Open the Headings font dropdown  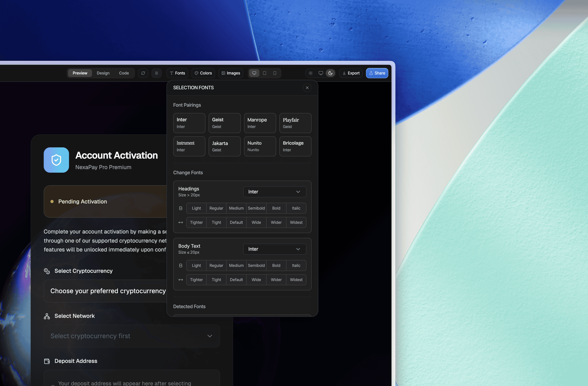(x=275, y=192)
